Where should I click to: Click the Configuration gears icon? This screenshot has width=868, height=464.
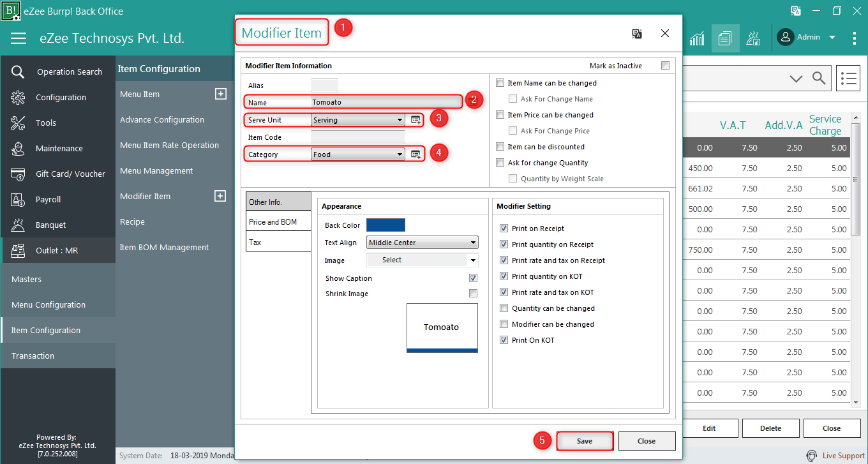[x=18, y=97]
